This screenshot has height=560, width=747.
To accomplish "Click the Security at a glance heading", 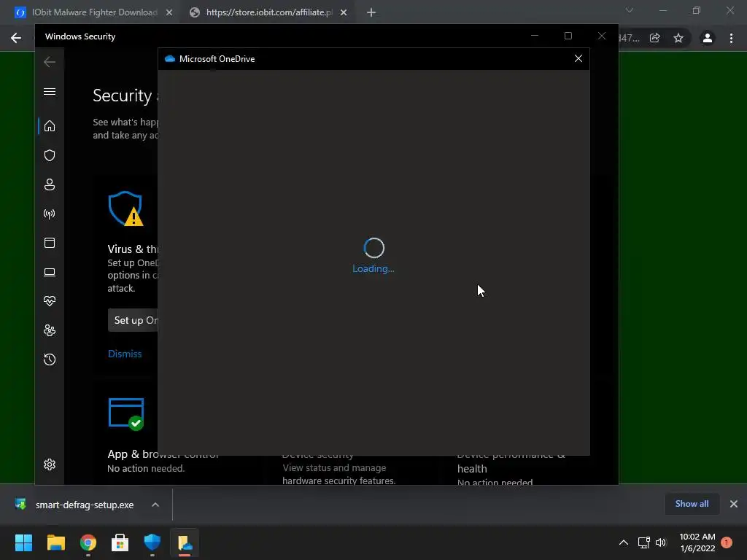I will (125, 96).
